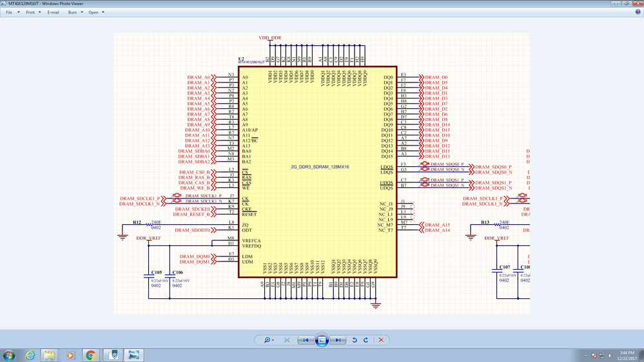Click the network tray icon

(602, 356)
